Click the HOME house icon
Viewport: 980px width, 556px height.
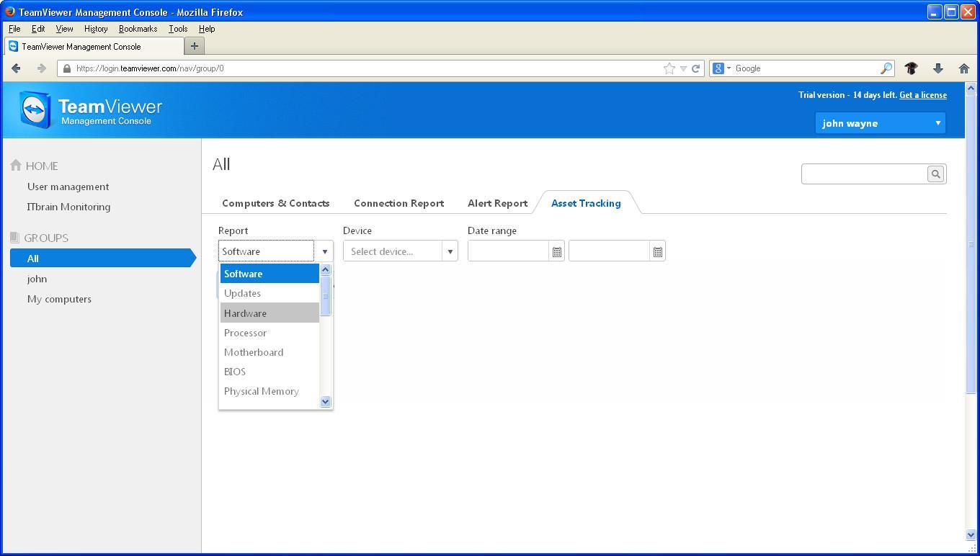pos(16,165)
